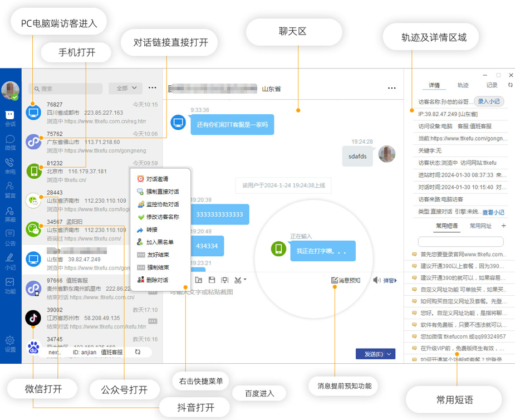Screen dimensions: 515x420
Task: Refresh the visitor list next to ID: anjian
Action: pyautogui.click(x=138, y=353)
